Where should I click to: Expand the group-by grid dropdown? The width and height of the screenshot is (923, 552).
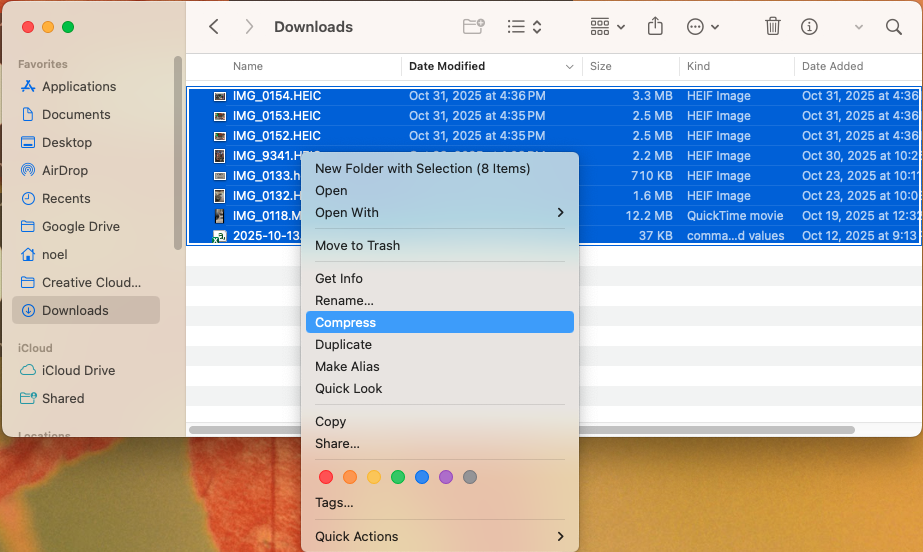click(x=607, y=27)
